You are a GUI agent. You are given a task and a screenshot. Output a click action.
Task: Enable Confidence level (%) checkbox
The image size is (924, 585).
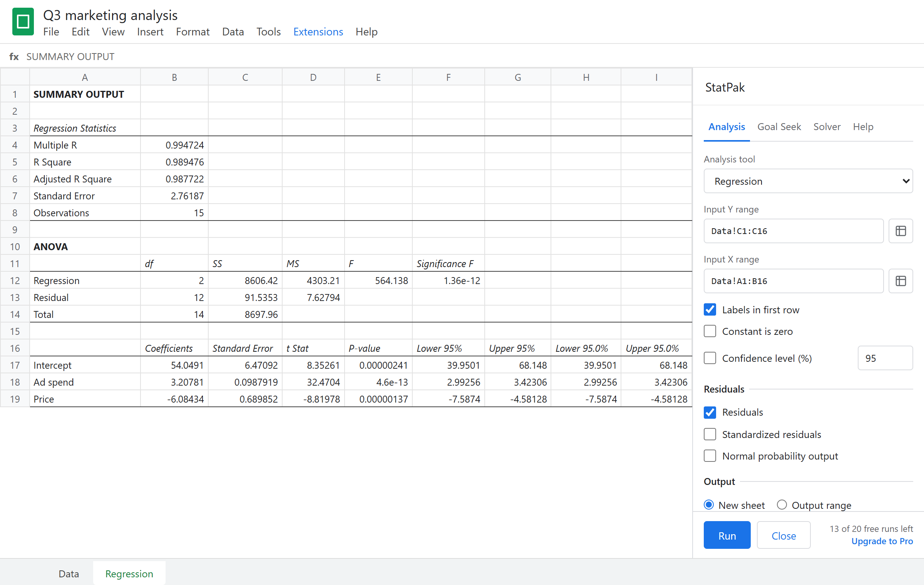[x=710, y=358]
